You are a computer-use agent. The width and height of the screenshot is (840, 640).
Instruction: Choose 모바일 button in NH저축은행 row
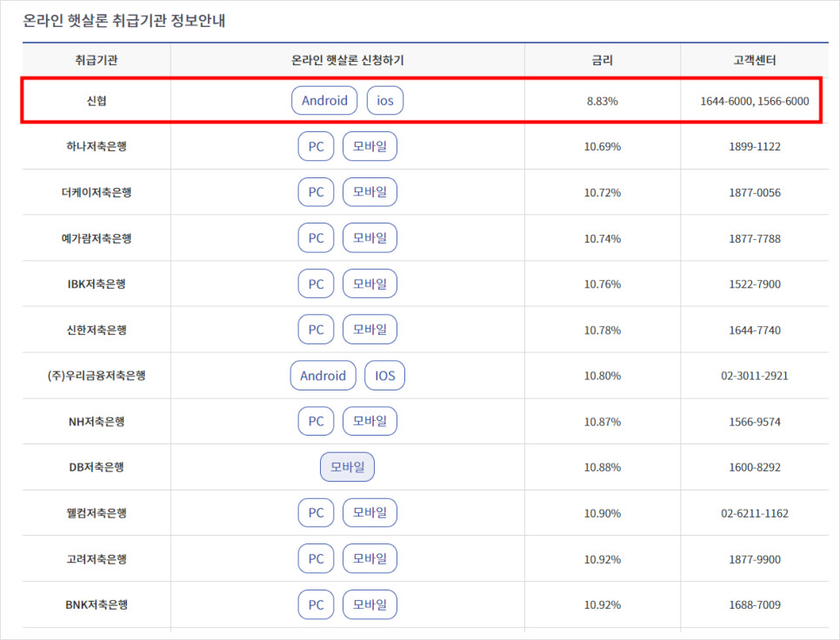370,422
